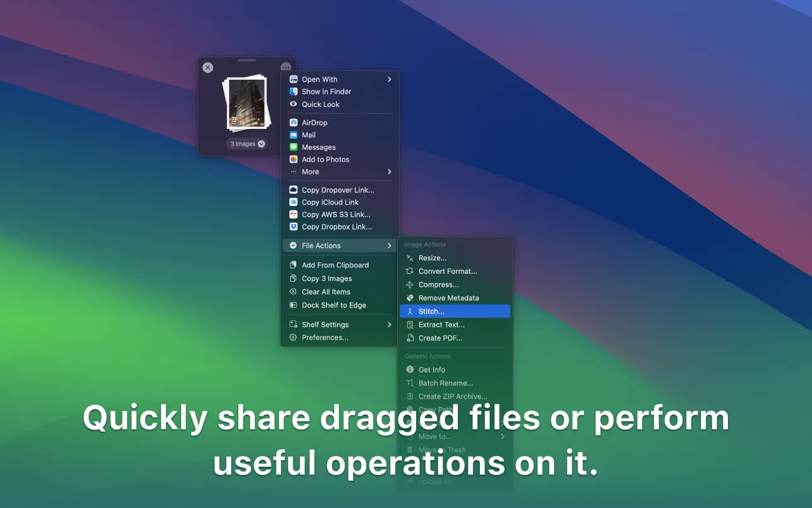812x508 pixels.
Task: Expand the More sharing options arrow
Action: 389,172
